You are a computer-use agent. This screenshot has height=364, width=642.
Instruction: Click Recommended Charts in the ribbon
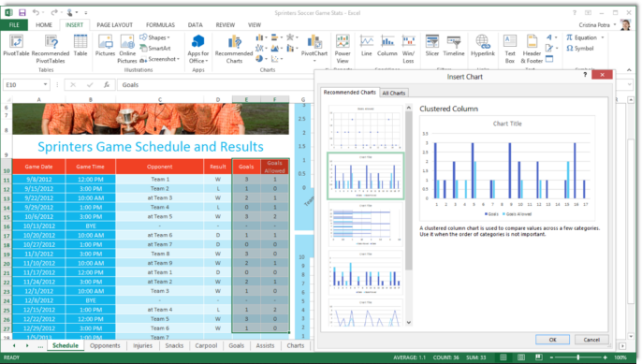tap(234, 50)
